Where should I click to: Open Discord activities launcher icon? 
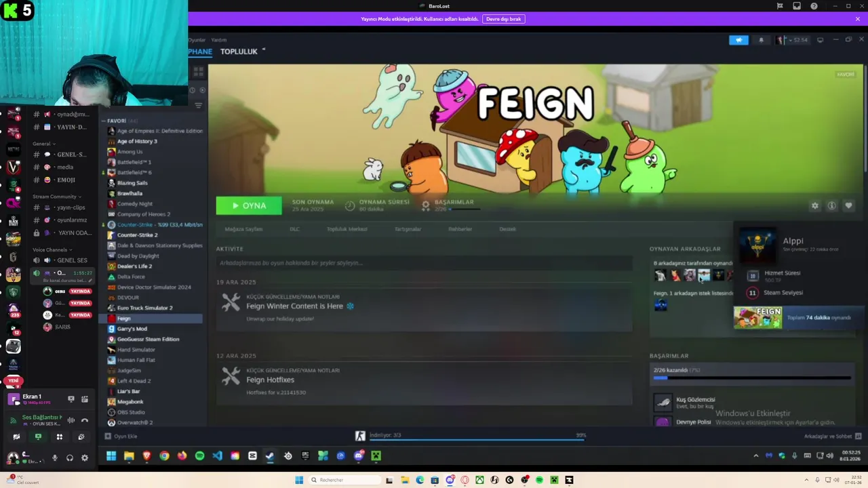pos(60,437)
